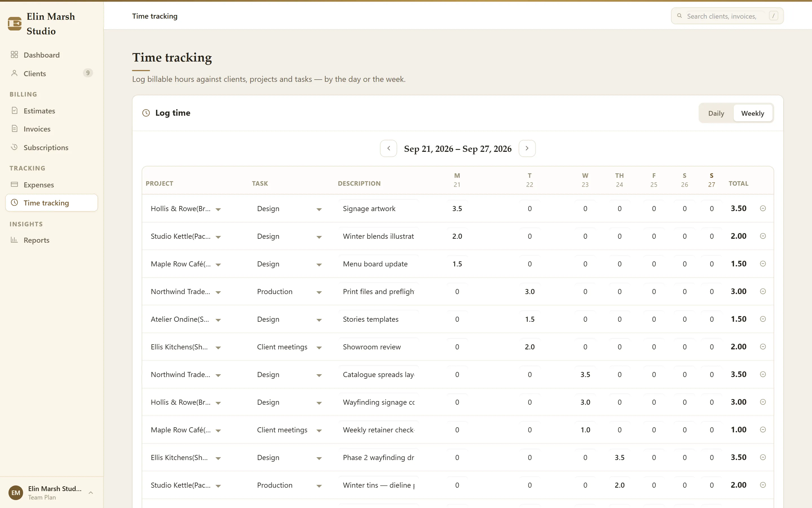Screen dimensions: 812x508
Task: Click the Time tracking breadcrumb title
Action: pos(155,16)
